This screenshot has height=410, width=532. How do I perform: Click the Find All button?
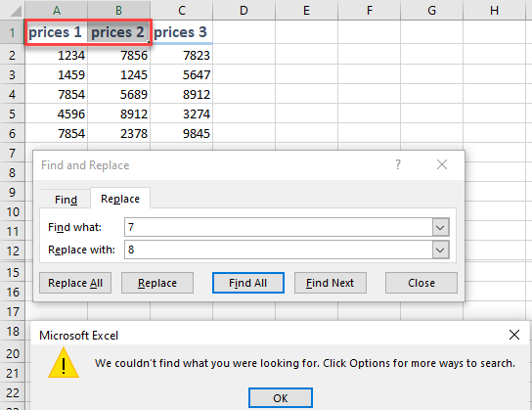tap(248, 283)
